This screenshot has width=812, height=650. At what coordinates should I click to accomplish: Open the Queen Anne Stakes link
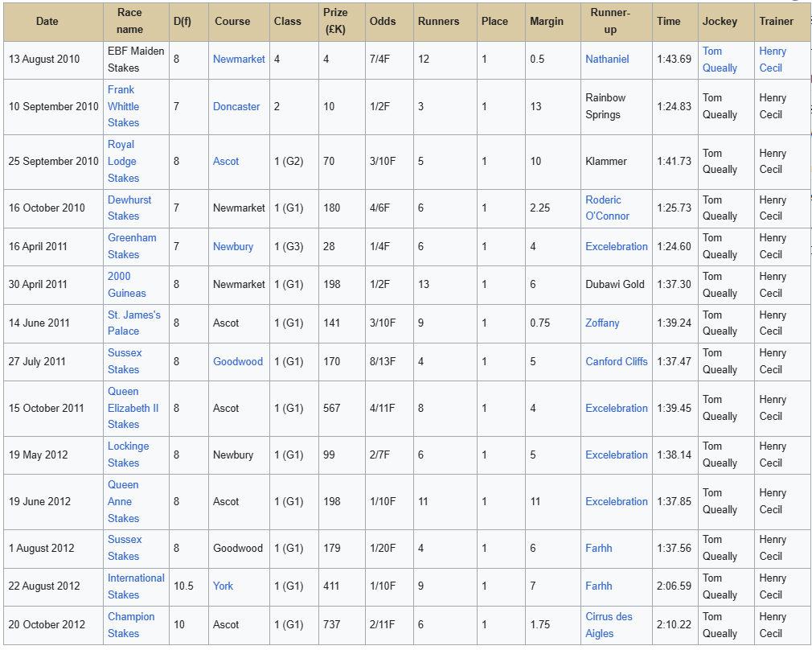[x=123, y=501]
